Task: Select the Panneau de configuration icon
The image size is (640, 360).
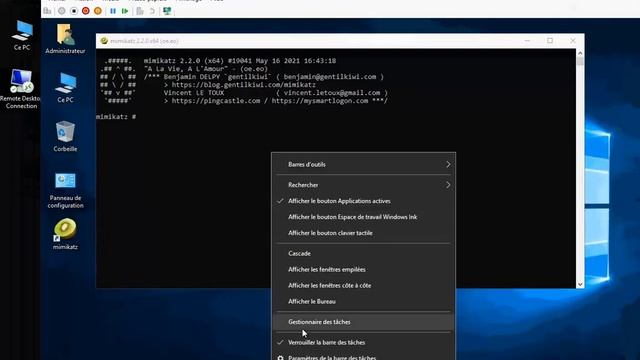Action: click(x=65, y=190)
